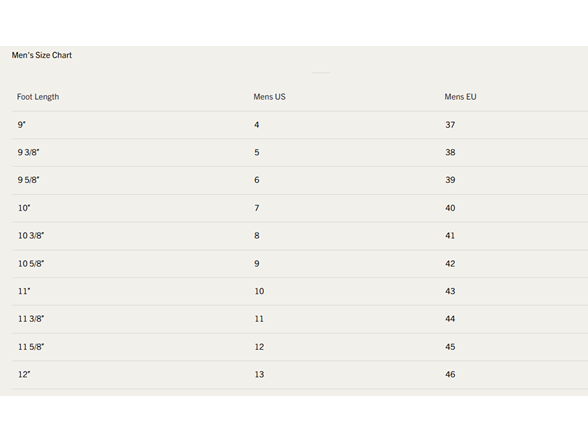Click the Men's Size Chart heading
588x441 pixels.
pyautogui.click(x=42, y=55)
